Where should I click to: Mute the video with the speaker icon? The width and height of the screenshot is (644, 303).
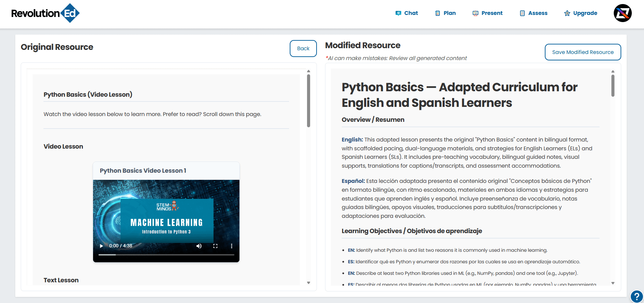coord(199,246)
